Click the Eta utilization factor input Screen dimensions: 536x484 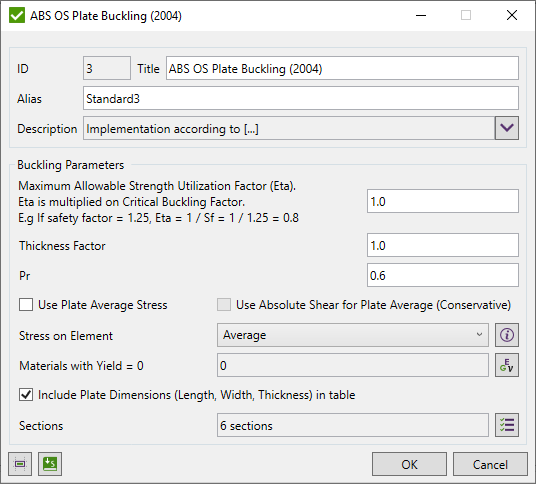443,201
